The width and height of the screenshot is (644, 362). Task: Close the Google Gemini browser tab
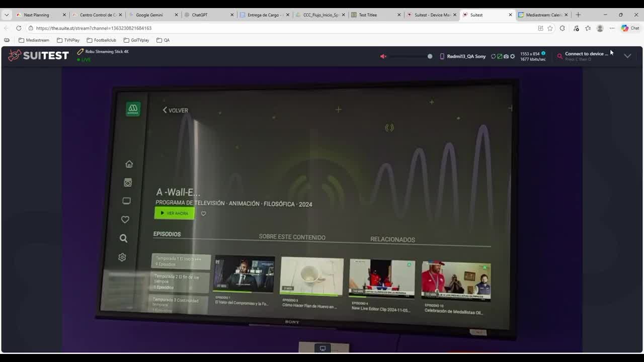point(176,15)
